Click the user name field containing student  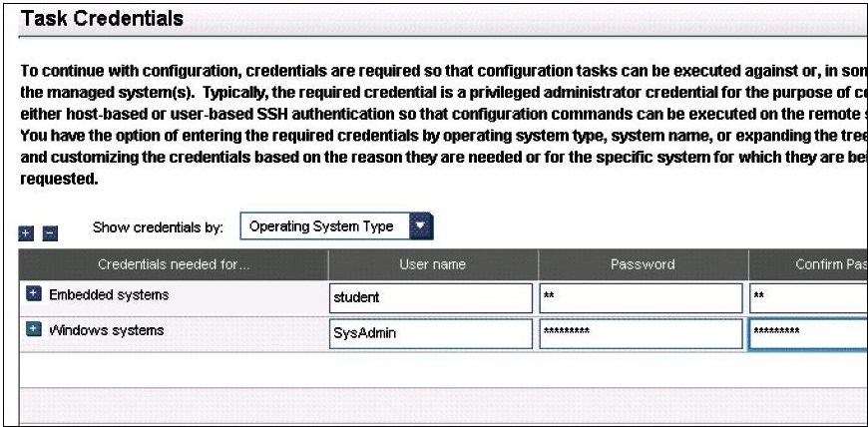coord(431,298)
